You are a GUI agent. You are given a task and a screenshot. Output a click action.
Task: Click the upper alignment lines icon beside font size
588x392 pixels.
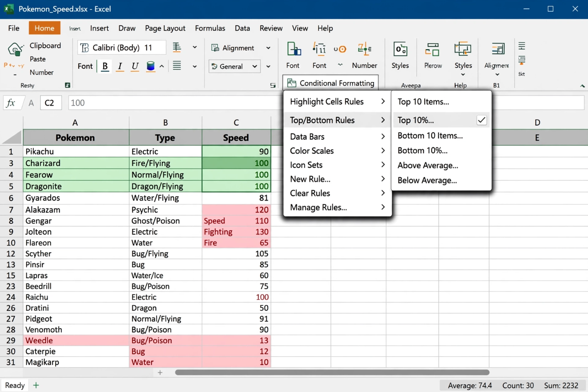[177, 47]
